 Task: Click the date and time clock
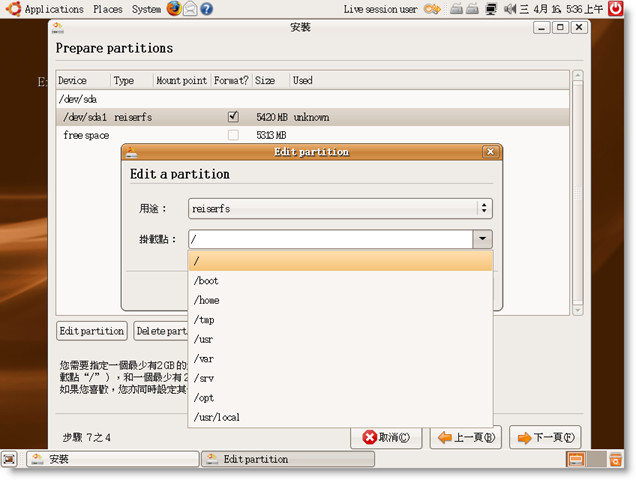[x=561, y=9]
